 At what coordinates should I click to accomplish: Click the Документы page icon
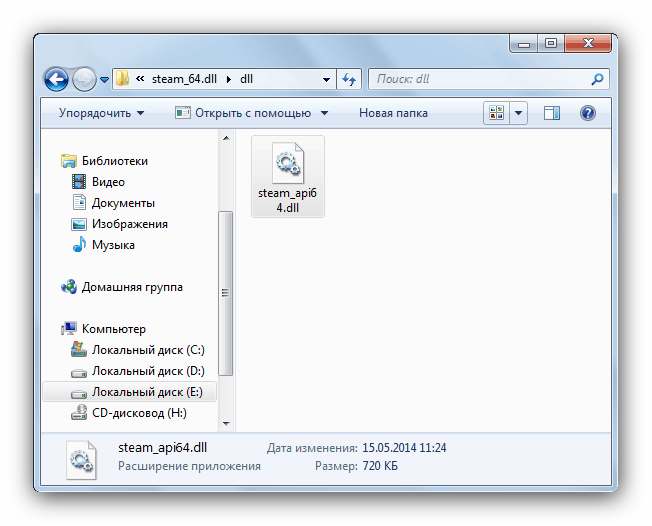[79, 202]
